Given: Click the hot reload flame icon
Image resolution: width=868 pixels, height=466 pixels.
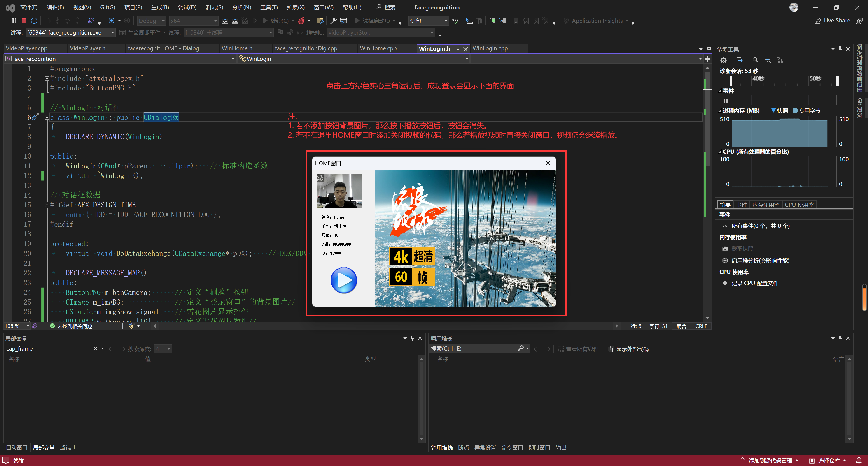Looking at the screenshot, I should coord(301,21).
